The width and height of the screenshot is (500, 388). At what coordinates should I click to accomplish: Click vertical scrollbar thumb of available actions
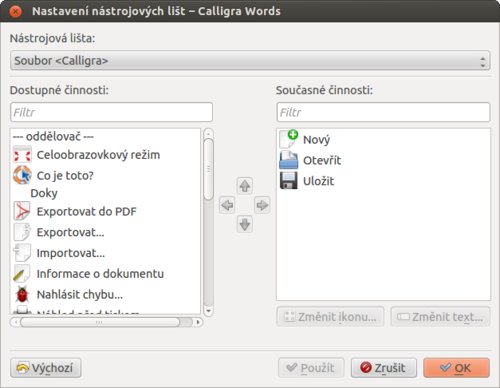[208, 169]
